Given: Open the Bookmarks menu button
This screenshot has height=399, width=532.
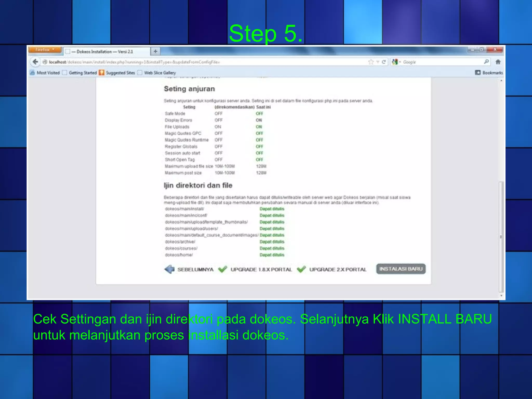Looking at the screenshot, I should tap(489, 73).
